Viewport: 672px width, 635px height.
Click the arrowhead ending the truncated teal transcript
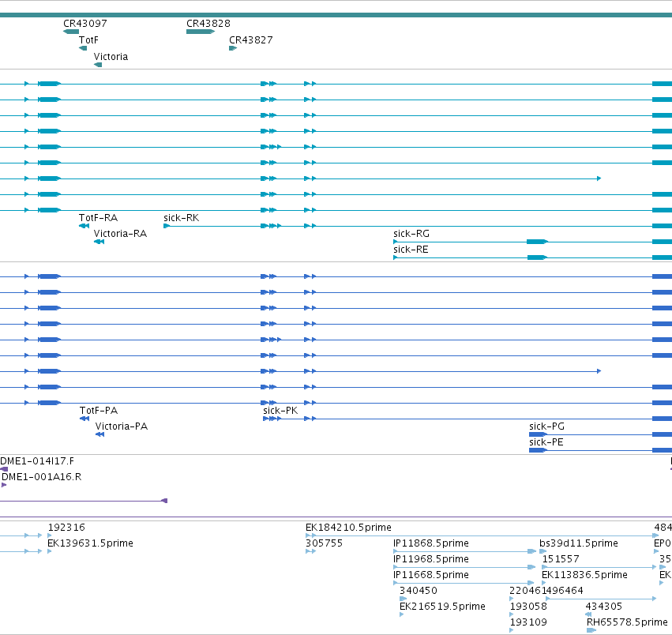pyautogui.click(x=599, y=178)
